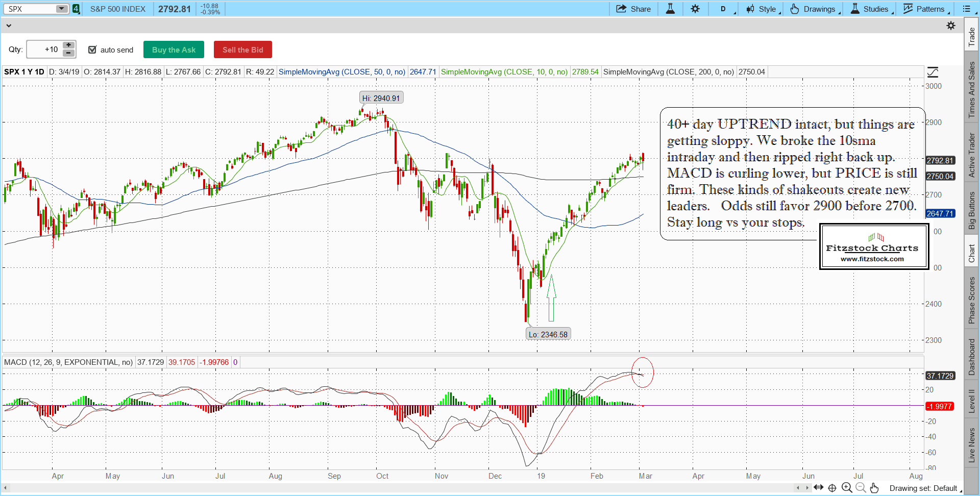Select the pan hand tool at bottom

pos(874,488)
